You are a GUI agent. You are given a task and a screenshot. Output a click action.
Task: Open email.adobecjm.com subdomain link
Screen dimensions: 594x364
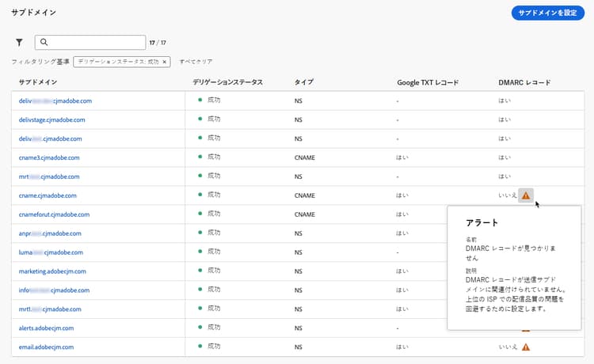pyautogui.click(x=46, y=347)
